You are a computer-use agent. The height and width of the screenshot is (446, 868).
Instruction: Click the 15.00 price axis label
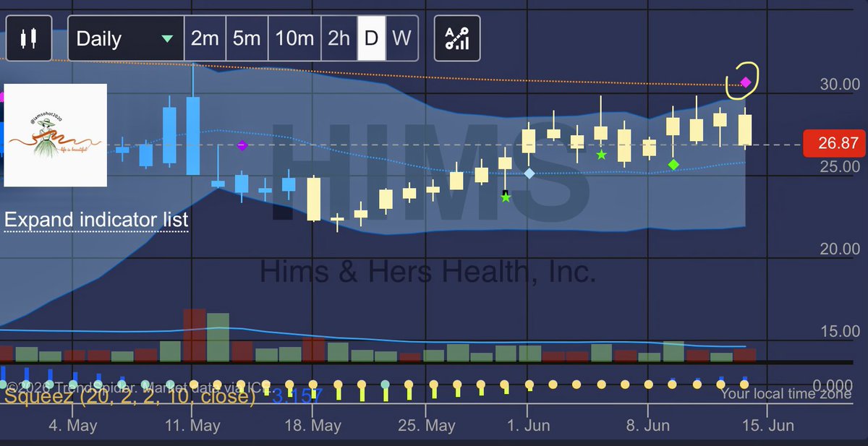pyautogui.click(x=840, y=332)
